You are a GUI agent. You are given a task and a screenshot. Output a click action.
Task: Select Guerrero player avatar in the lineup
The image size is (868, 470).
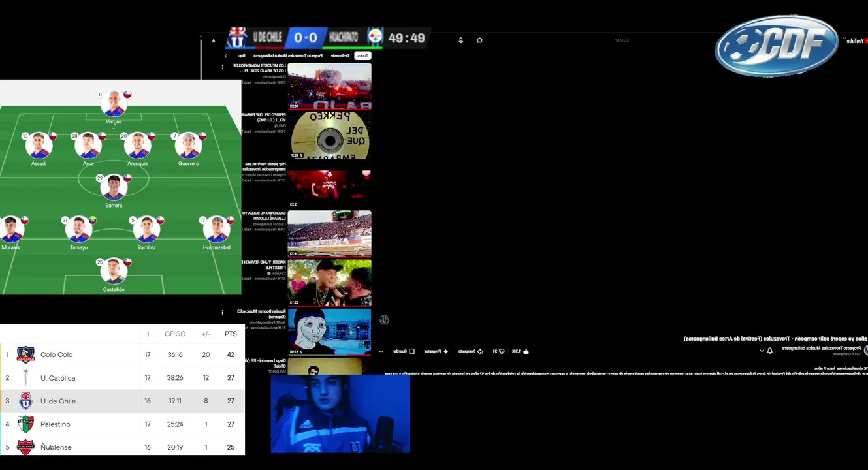(188, 146)
